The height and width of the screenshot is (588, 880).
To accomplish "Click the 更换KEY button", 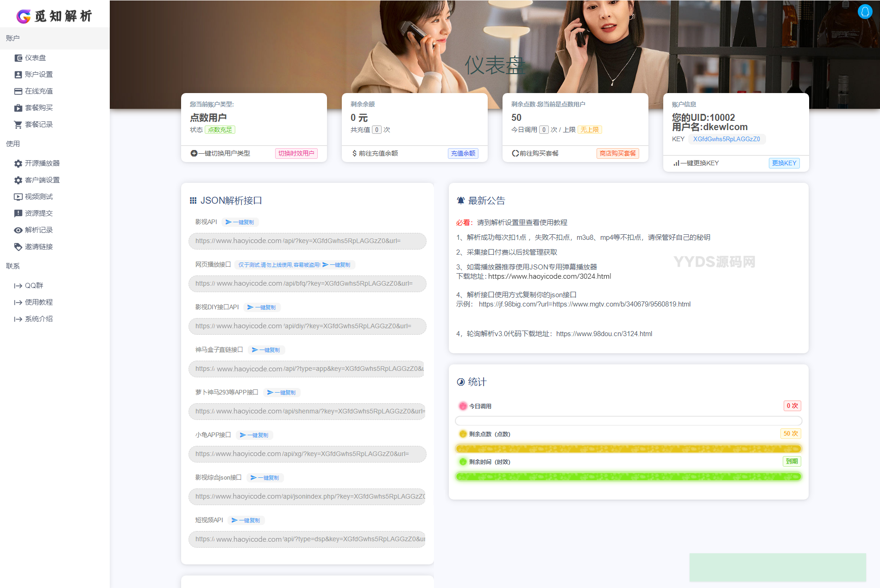I will [x=784, y=163].
